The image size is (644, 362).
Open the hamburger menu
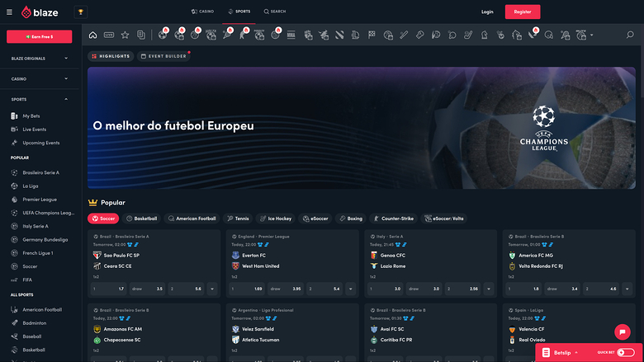coord(9,12)
